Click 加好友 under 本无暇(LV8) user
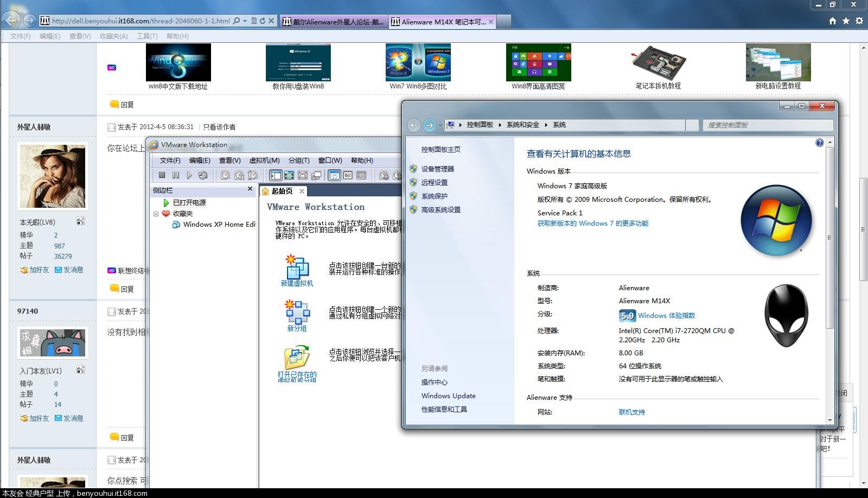 (x=35, y=270)
